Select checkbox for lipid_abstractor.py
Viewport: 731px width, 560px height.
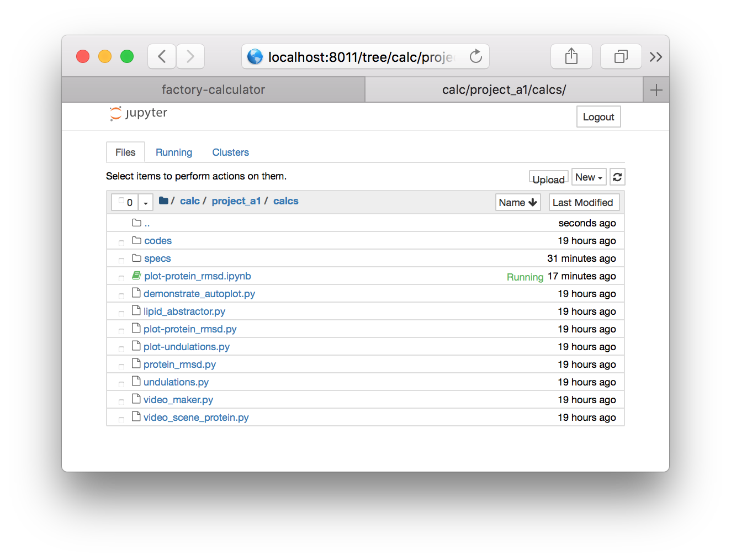click(121, 313)
